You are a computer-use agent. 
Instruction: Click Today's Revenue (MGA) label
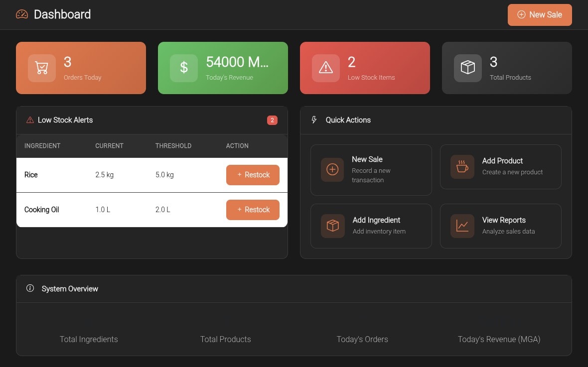click(499, 339)
